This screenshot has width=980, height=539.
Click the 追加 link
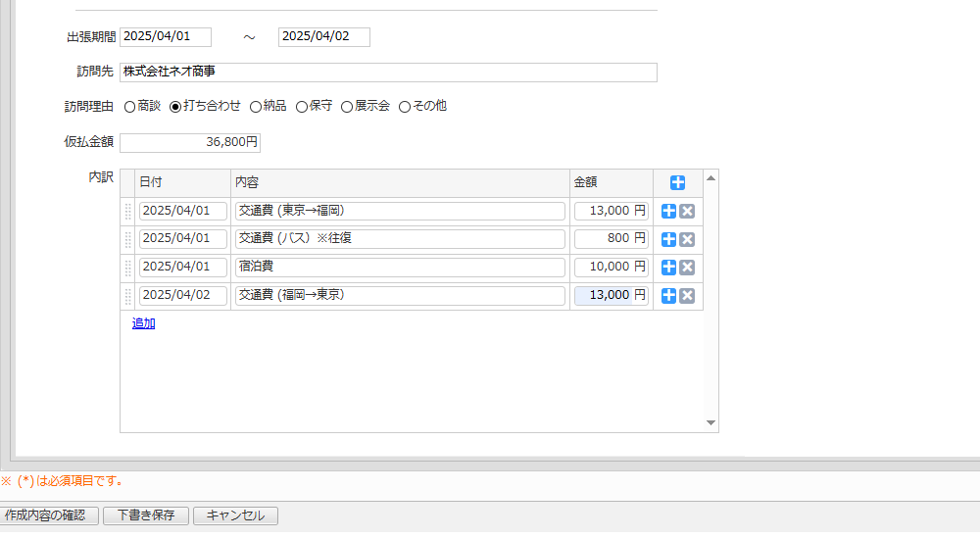point(143,323)
